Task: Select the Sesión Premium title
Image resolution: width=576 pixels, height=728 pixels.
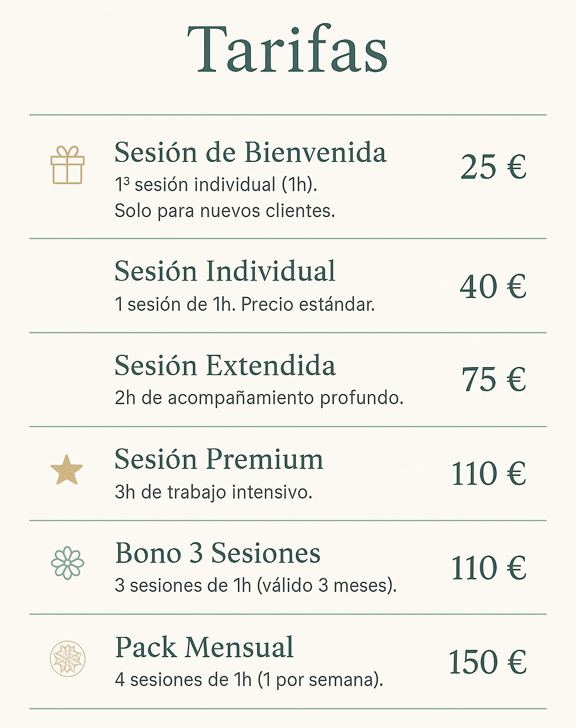Action: [x=219, y=459]
